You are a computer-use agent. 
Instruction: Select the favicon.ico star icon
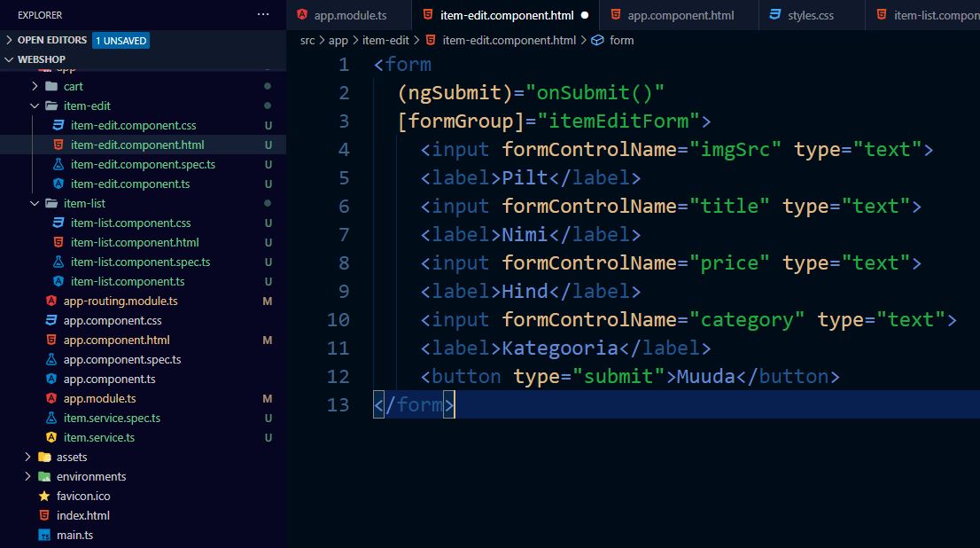(x=43, y=496)
